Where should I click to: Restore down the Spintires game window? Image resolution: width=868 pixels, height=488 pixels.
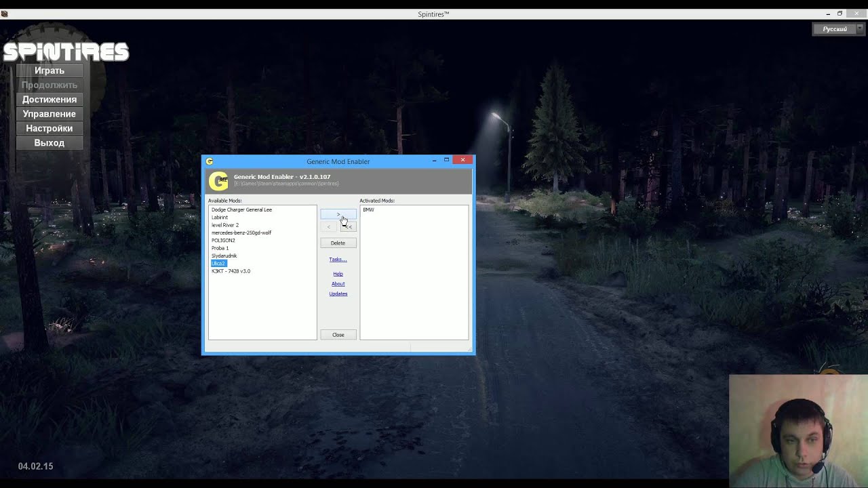click(840, 14)
